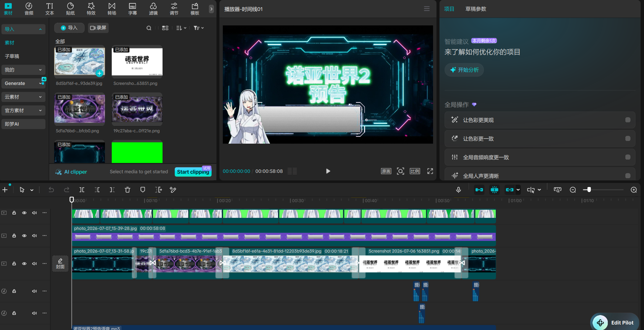Delete selected clip with trash icon
This screenshot has width=644, height=330.
[x=127, y=190]
